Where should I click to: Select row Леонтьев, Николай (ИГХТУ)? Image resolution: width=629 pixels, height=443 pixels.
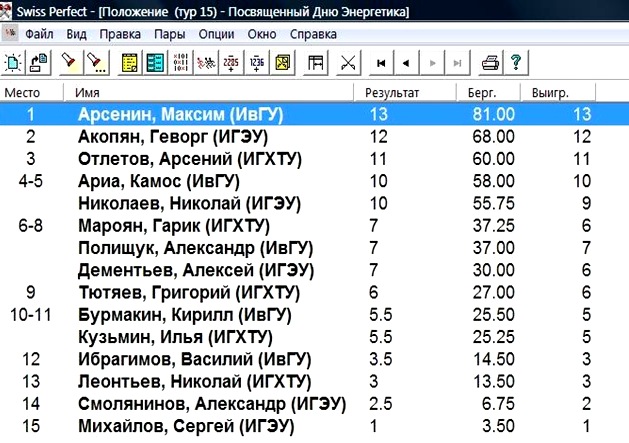[314, 382]
